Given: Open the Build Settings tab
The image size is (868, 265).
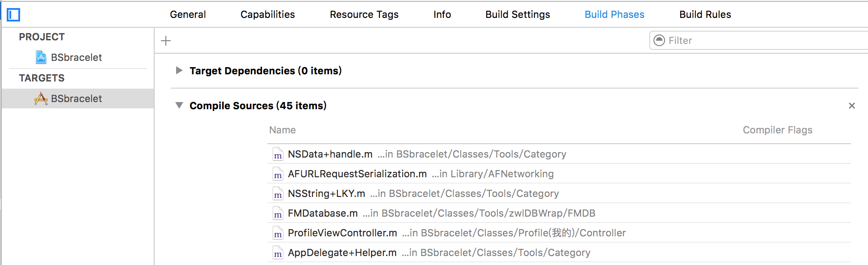Looking at the screenshot, I should coord(518,14).
